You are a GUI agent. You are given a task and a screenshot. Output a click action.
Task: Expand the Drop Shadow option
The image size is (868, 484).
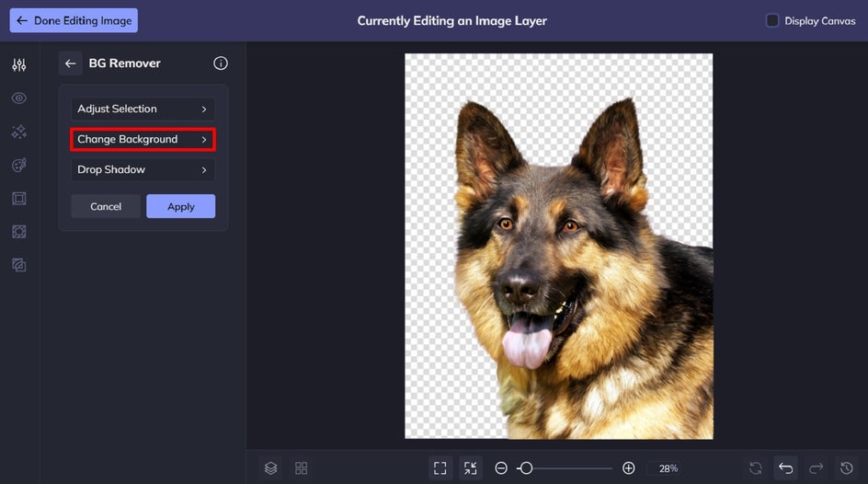point(143,169)
